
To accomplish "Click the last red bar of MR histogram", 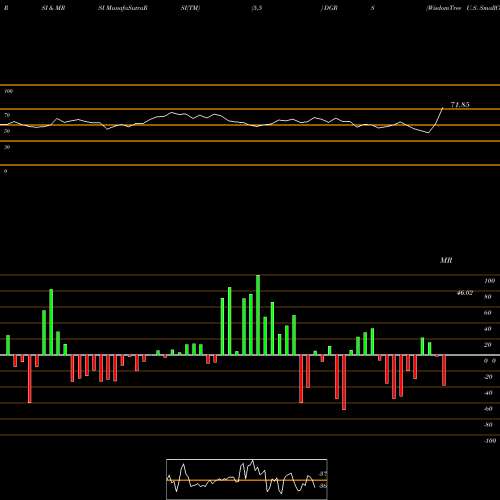I will pos(444,371).
